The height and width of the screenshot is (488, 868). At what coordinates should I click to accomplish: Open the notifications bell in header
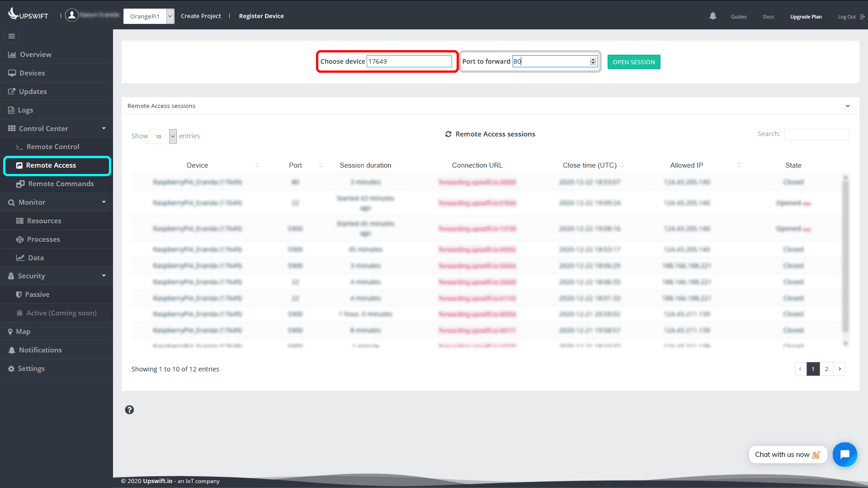(713, 16)
